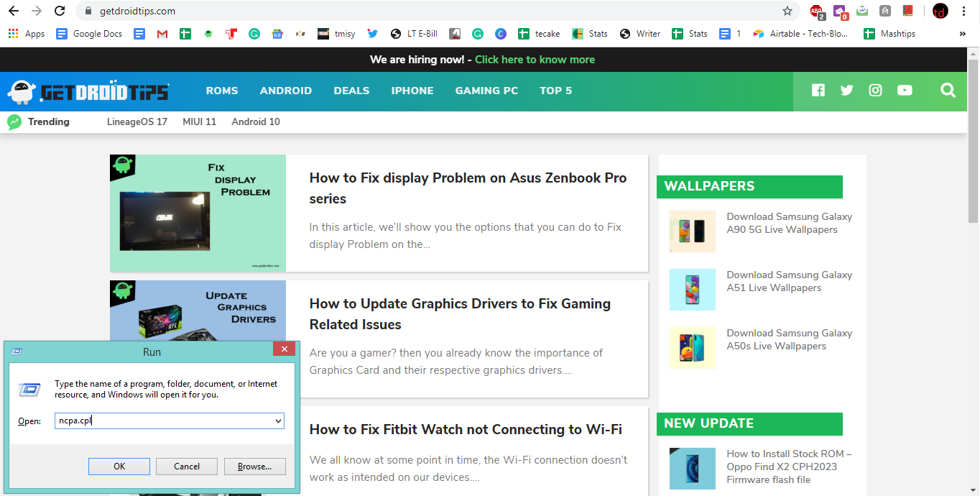Open the Mashtips bookmark
This screenshot has height=496, width=980.
click(889, 34)
